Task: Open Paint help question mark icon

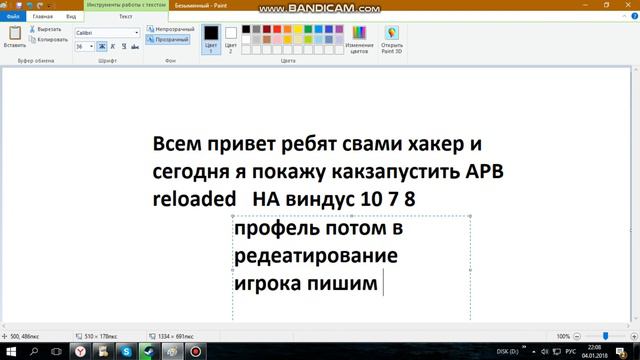Action: point(634,16)
